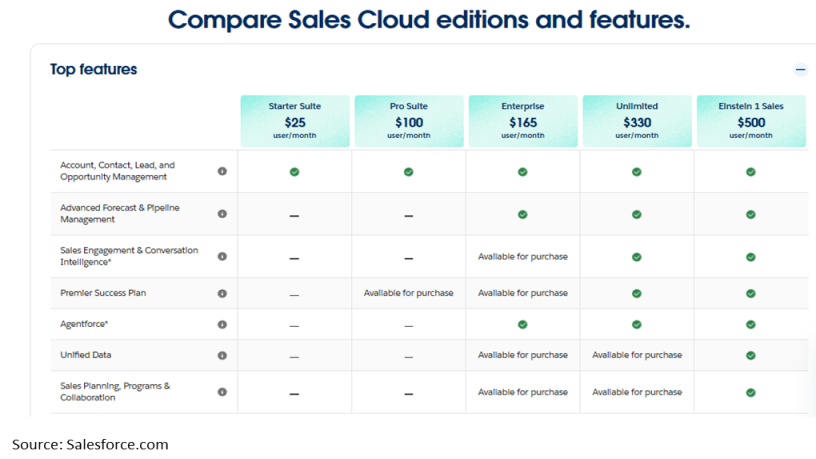Open info icon for Sales Planning, Programs & Collaboration

(x=222, y=392)
